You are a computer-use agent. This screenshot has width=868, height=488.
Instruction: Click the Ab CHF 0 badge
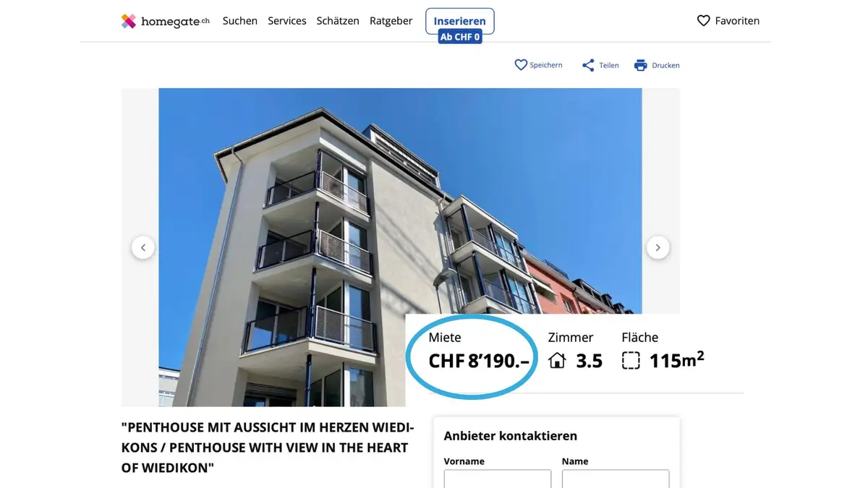coord(460,37)
